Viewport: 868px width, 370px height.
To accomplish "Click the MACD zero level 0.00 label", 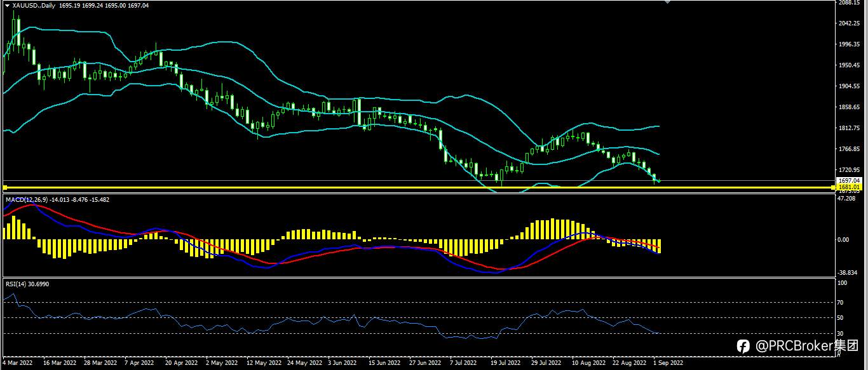I will point(844,240).
